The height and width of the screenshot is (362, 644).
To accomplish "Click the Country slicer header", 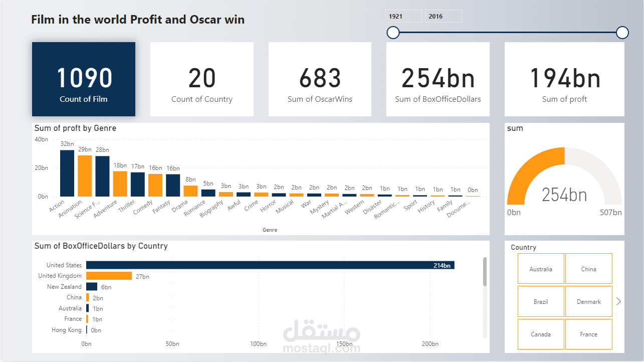I will click(x=523, y=248).
